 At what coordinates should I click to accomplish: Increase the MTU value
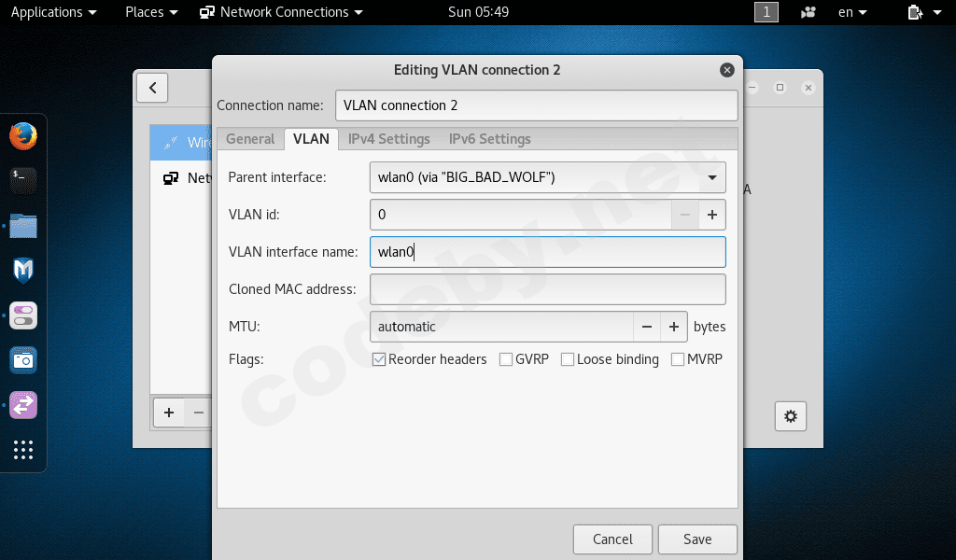coord(674,327)
